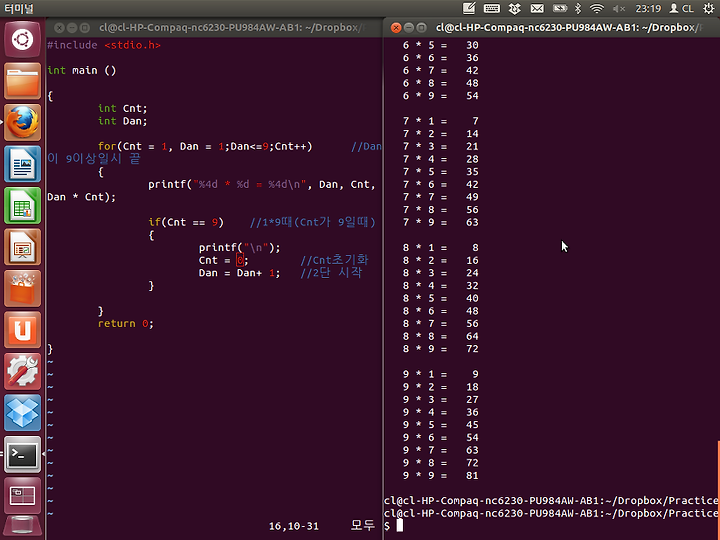Click output line '9 * 9 = 81'
This screenshot has height=540, width=720.
click(440, 476)
